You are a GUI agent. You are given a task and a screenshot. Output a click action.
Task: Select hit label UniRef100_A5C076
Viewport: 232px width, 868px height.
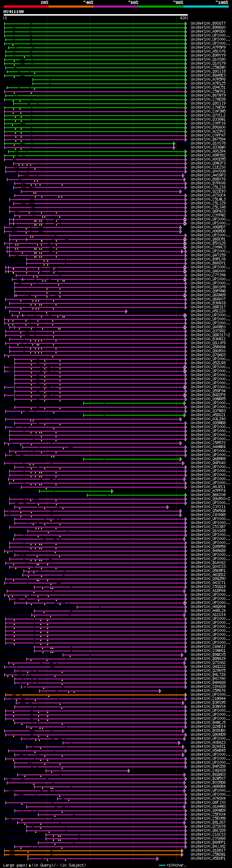[208, 51]
